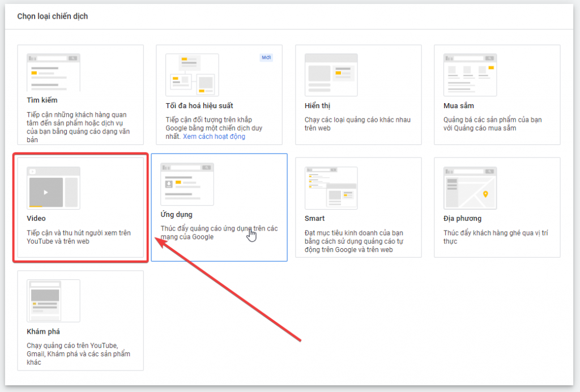Select the 'Video' campaign title label
The height and width of the screenshot is (392, 580).
(x=36, y=218)
